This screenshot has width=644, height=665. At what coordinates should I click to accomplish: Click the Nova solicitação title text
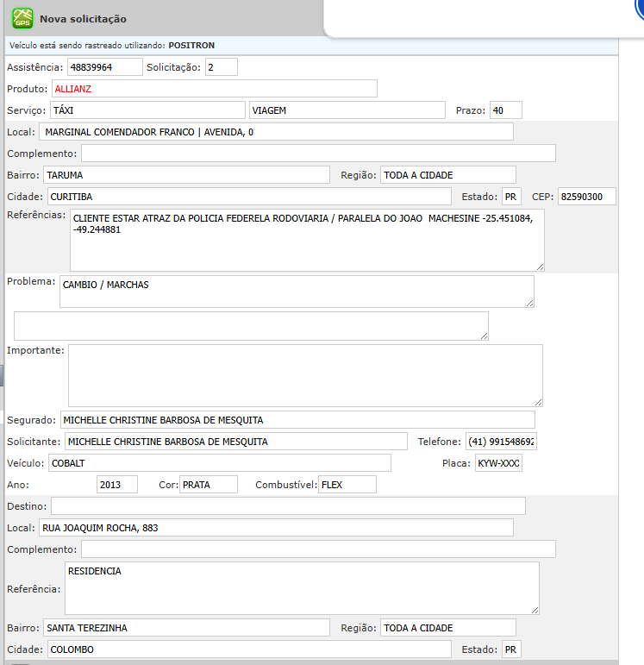coord(83,19)
